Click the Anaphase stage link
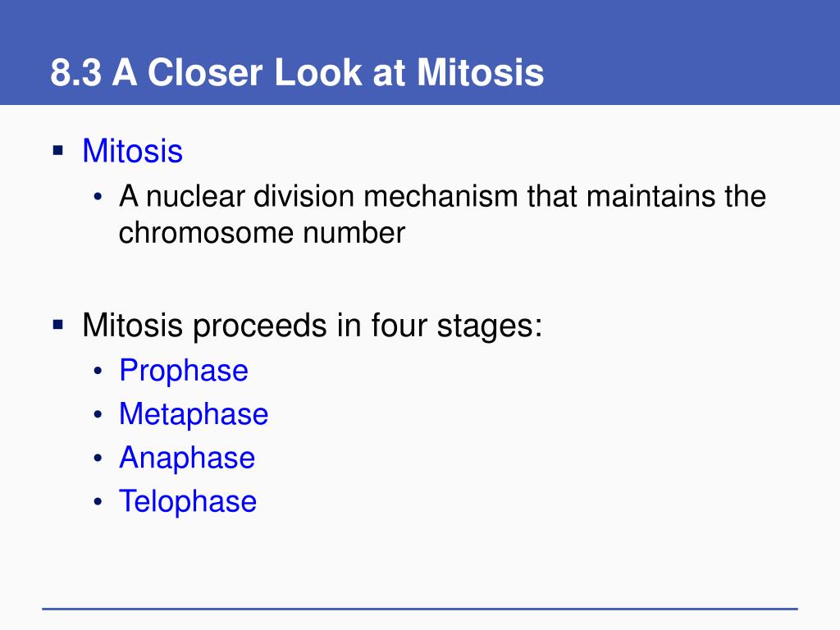The height and width of the screenshot is (630, 840). 187,458
